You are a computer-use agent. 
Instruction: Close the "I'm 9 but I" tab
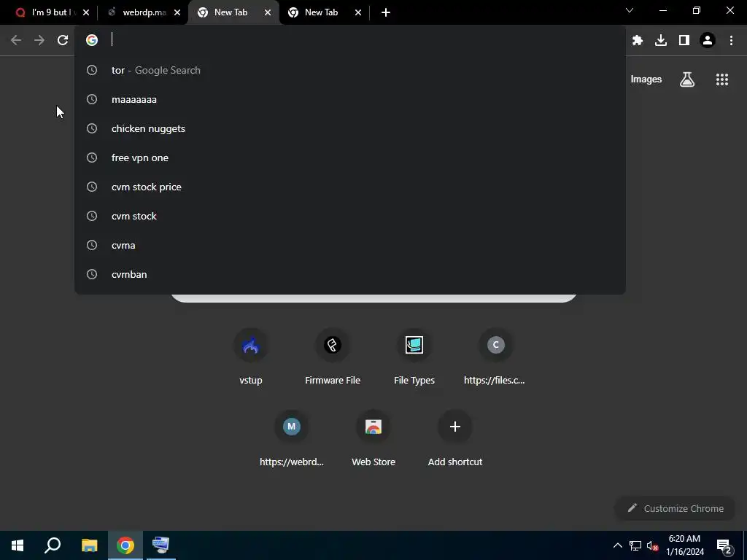pos(86,13)
